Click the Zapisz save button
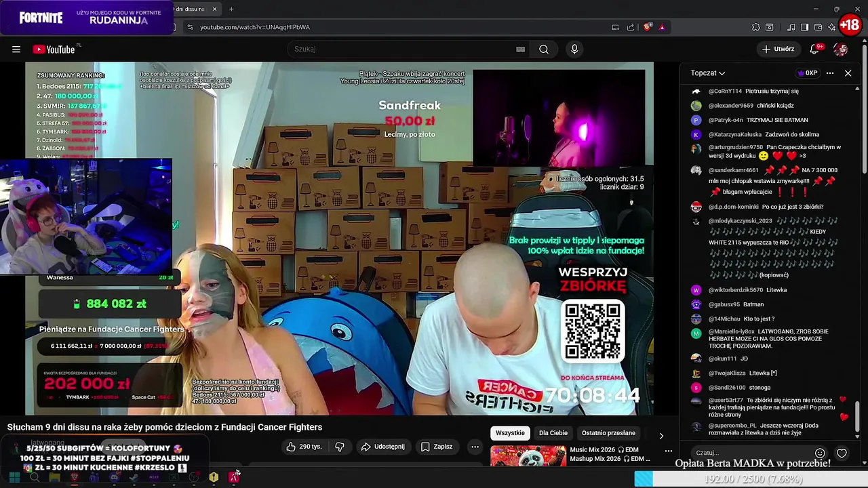 [437, 447]
